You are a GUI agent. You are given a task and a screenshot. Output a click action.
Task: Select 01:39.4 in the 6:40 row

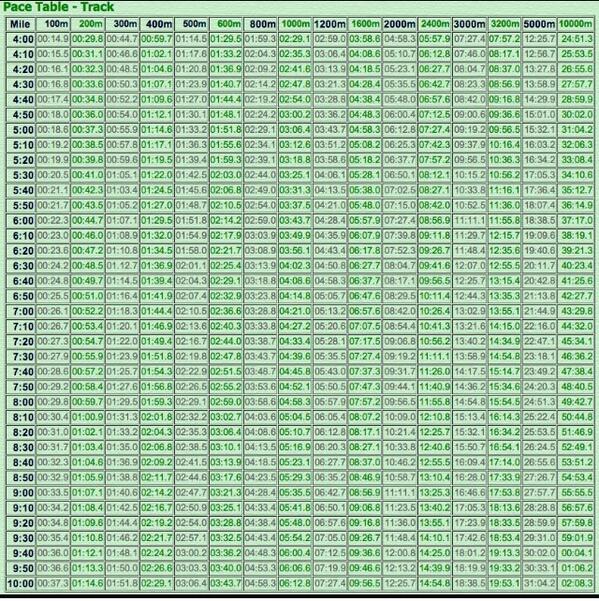click(x=157, y=281)
